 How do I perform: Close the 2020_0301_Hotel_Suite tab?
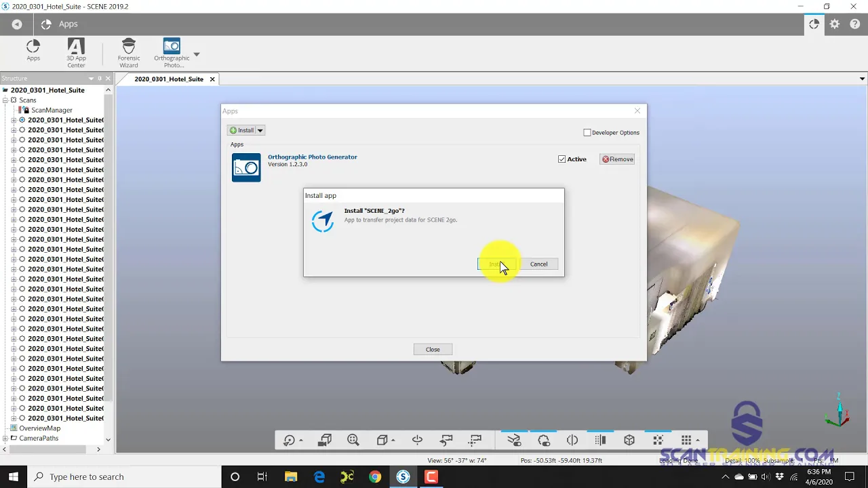212,79
